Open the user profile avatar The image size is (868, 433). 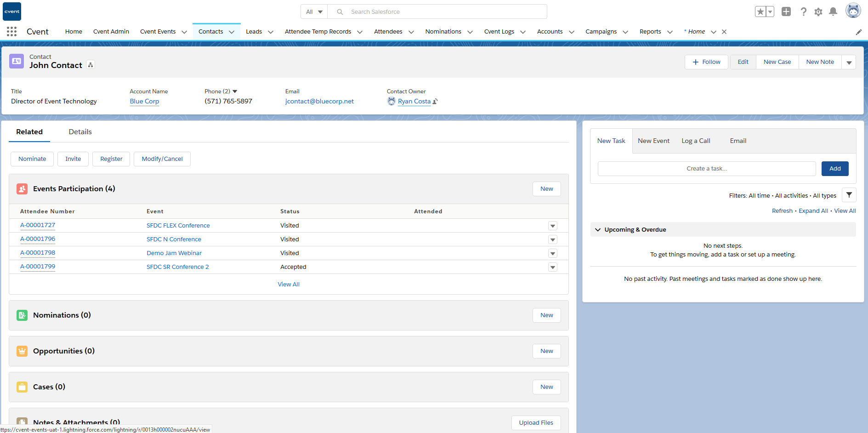tap(853, 11)
